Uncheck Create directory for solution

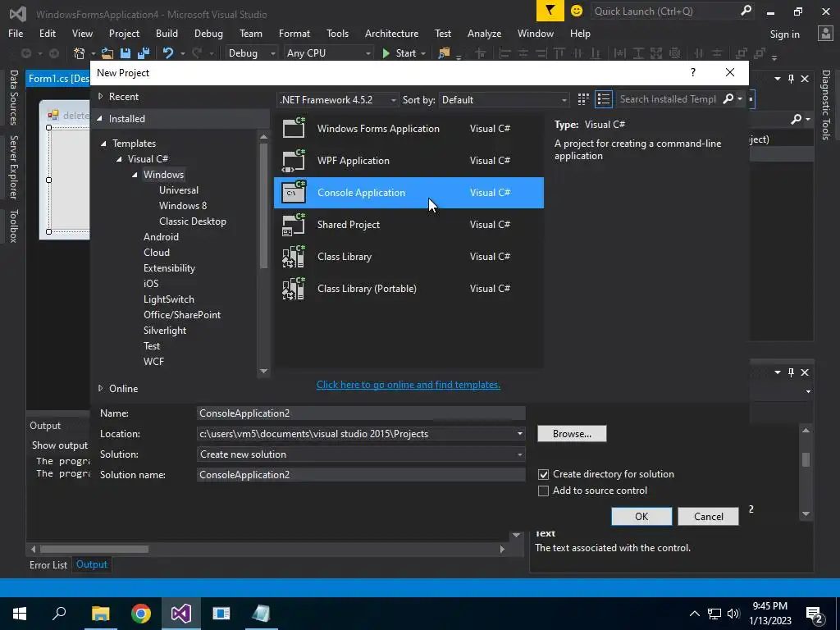click(543, 474)
